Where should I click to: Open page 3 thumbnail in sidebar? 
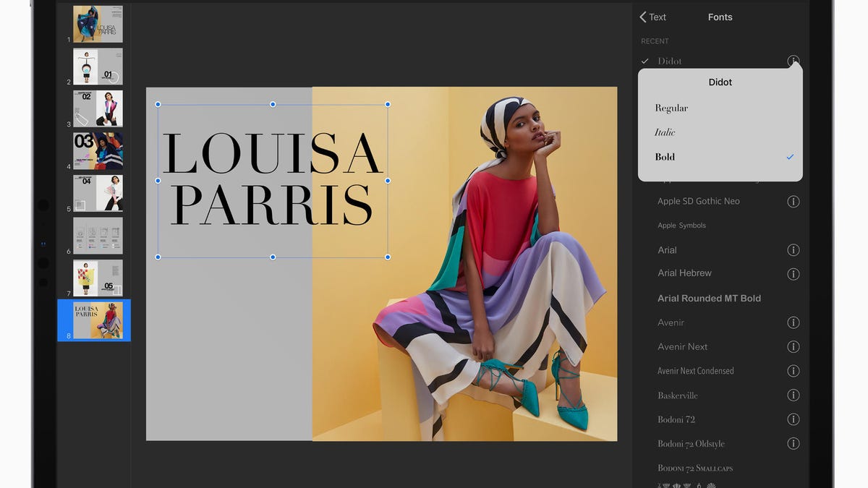[x=98, y=108]
